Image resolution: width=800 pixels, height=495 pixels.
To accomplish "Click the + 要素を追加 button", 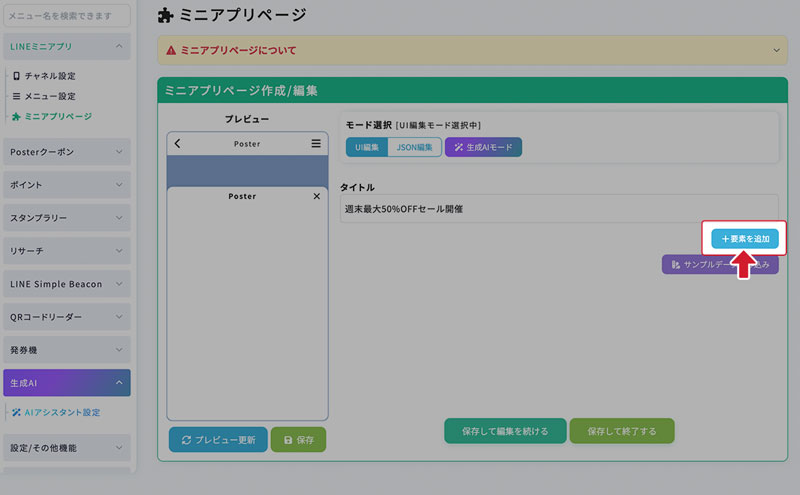I will [744, 239].
